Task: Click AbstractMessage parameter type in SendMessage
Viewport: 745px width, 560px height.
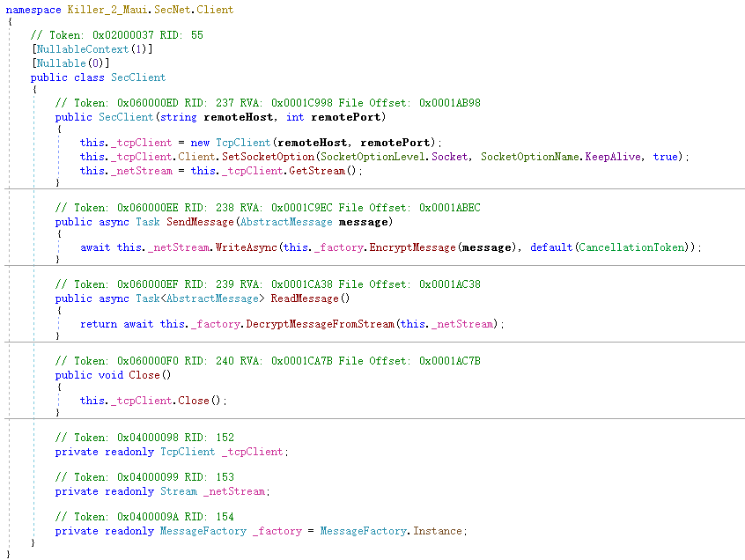Action: [286, 222]
